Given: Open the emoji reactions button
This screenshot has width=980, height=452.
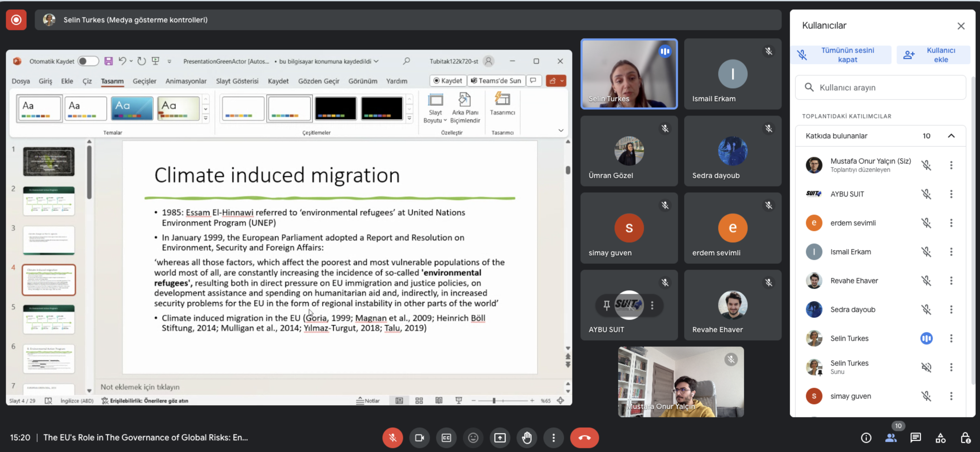Looking at the screenshot, I should click(x=473, y=438).
